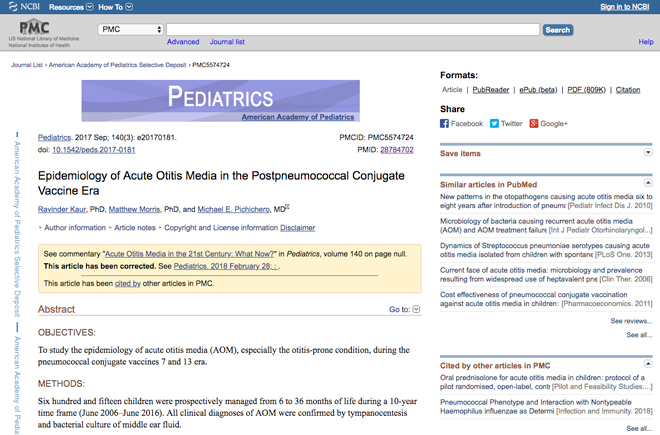The width and height of the screenshot is (660, 435).
Task: Switch to PubReader format
Action: 490,90
